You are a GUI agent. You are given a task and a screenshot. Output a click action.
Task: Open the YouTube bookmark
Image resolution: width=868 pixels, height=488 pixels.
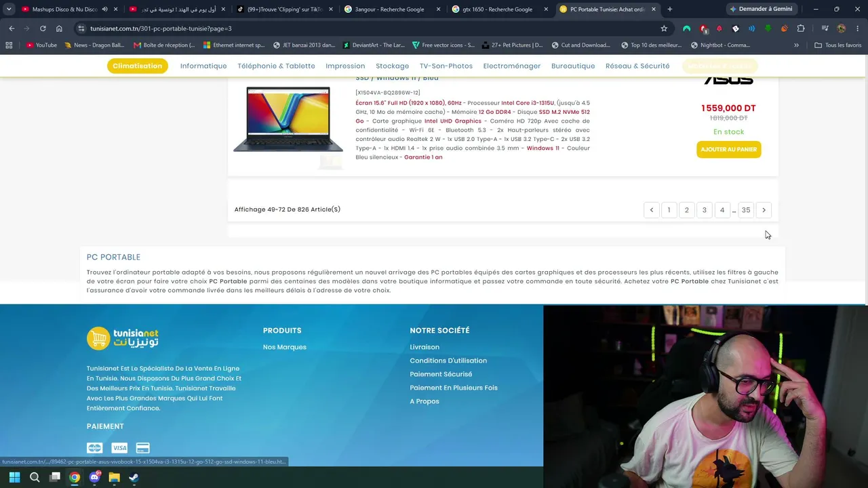pyautogui.click(x=42, y=45)
